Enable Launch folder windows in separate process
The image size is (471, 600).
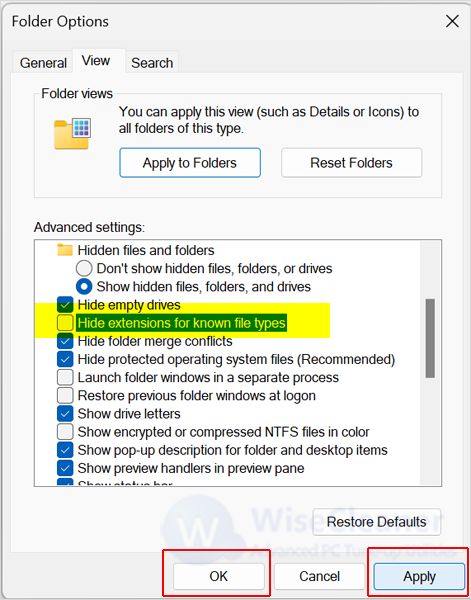[65, 378]
